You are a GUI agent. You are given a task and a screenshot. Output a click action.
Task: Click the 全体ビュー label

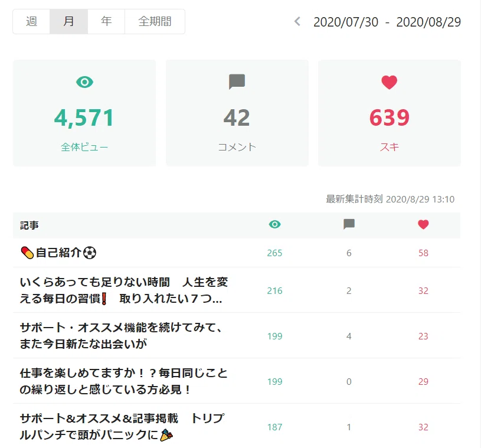[84, 148]
